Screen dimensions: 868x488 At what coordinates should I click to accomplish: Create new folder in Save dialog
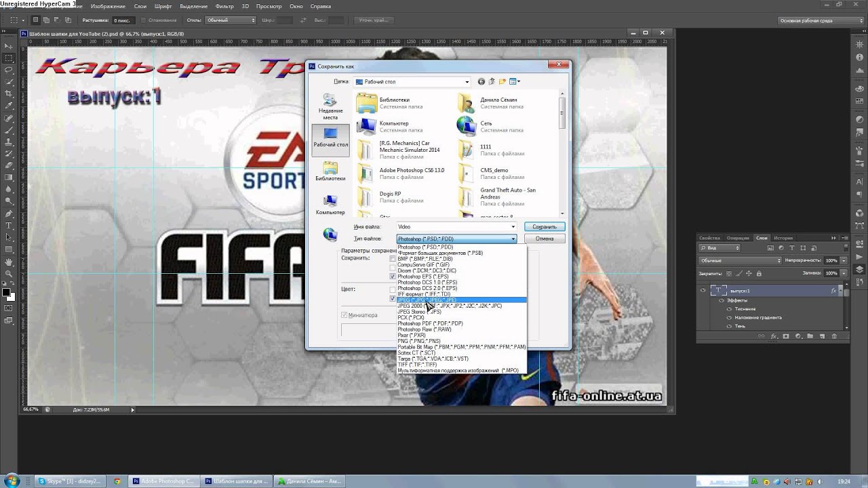(x=502, y=81)
